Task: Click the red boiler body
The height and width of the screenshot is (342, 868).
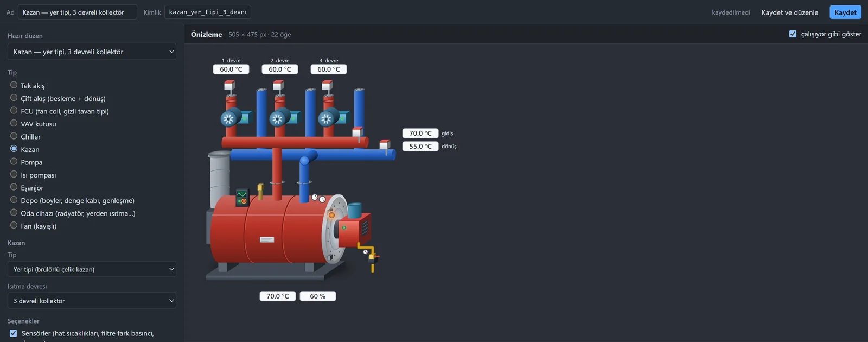Action: tap(271, 229)
